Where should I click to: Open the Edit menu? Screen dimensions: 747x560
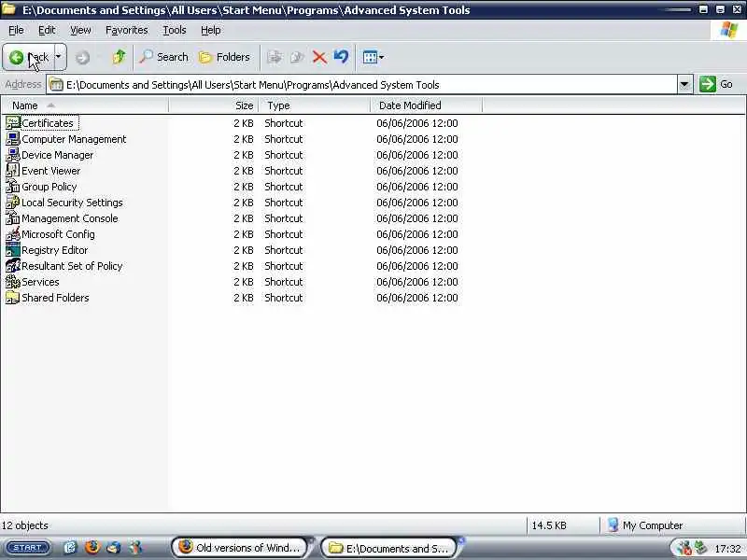pyautogui.click(x=47, y=30)
